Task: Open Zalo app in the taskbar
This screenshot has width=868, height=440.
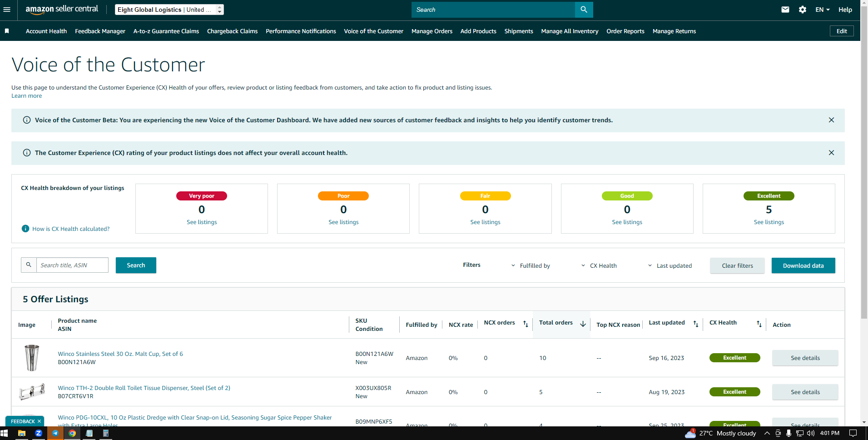Action: pyautogui.click(x=39, y=433)
